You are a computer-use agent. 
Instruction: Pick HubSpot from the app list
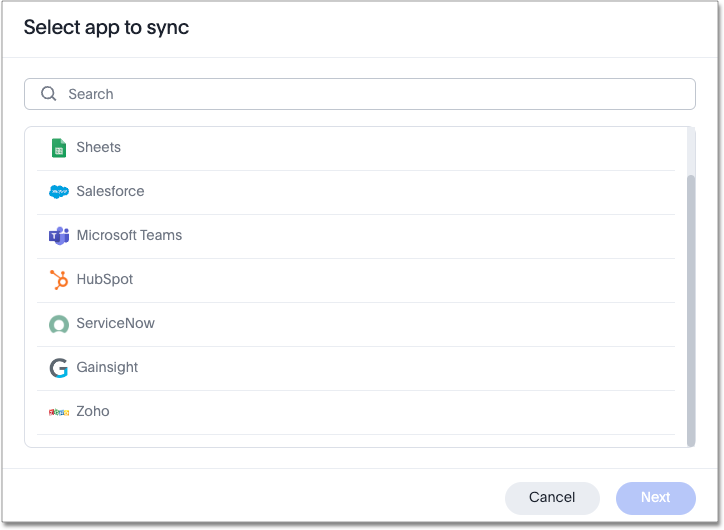[x=105, y=280]
